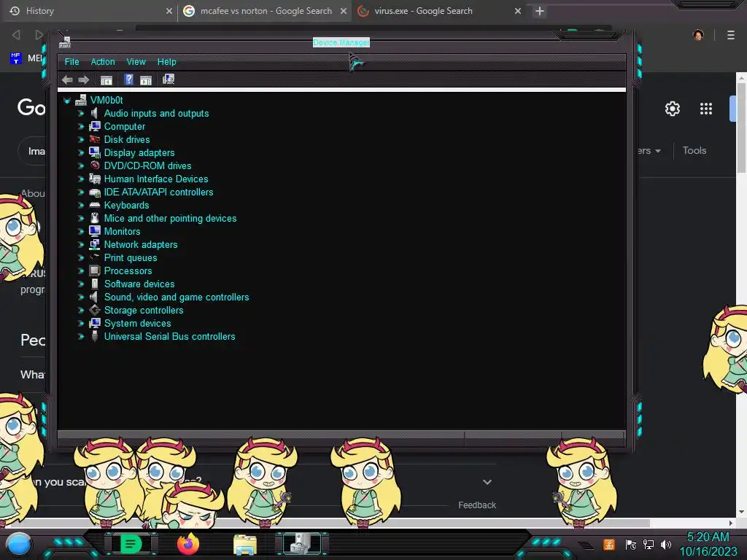Open the View menu in Device Manager
This screenshot has height=560, width=747.
(136, 62)
